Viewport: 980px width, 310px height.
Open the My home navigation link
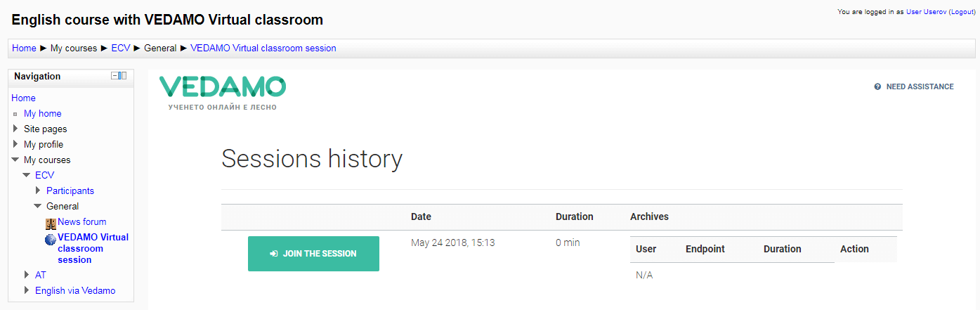43,113
